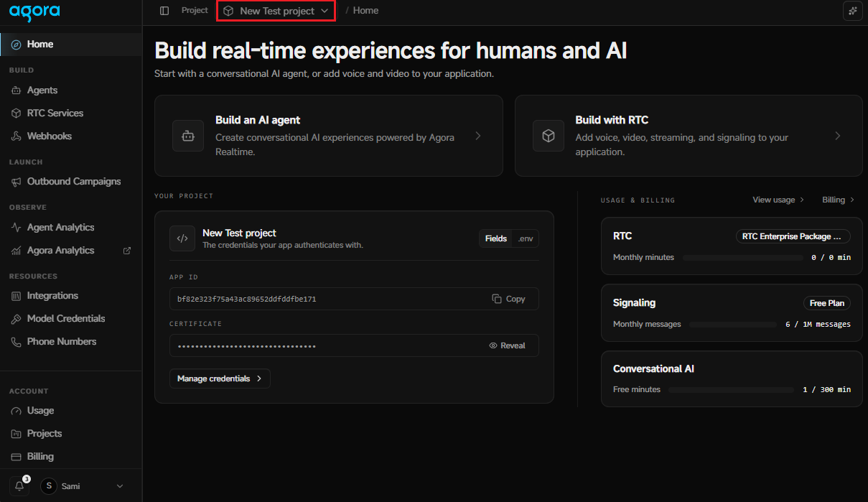Image resolution: width=868 pixels, height=502 pixels.
Task: Click Free Plan badge on Signaling
Action: tap(827, 303)
